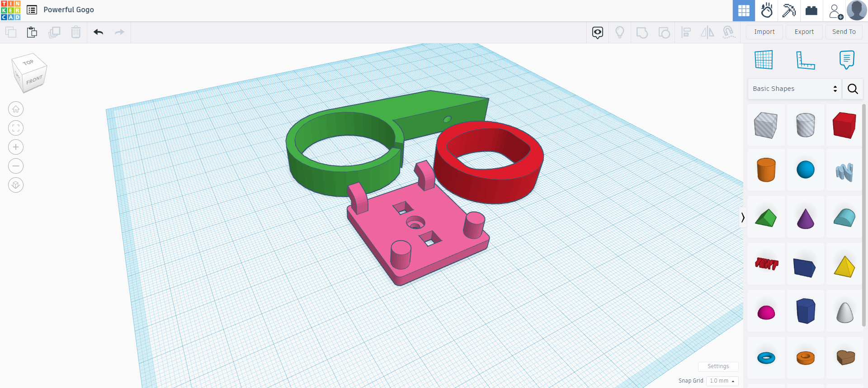
Task: Click the Tinkercad logo
Action: coord(10,10)
